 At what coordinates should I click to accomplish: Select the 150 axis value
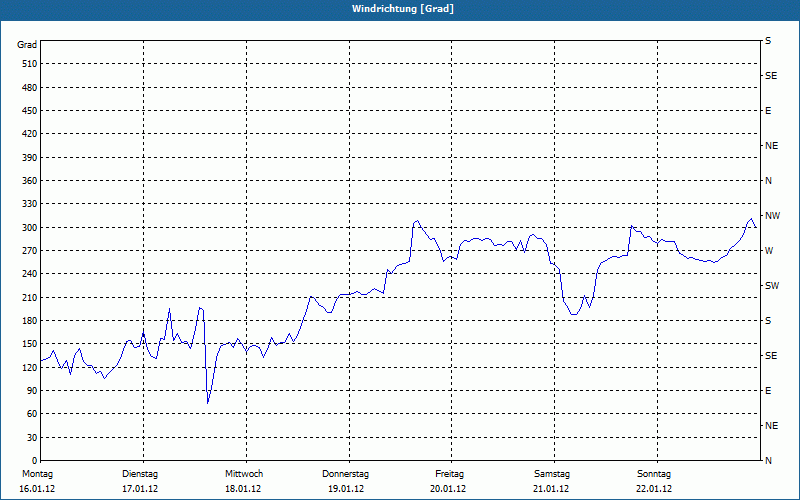pos(30,344)
